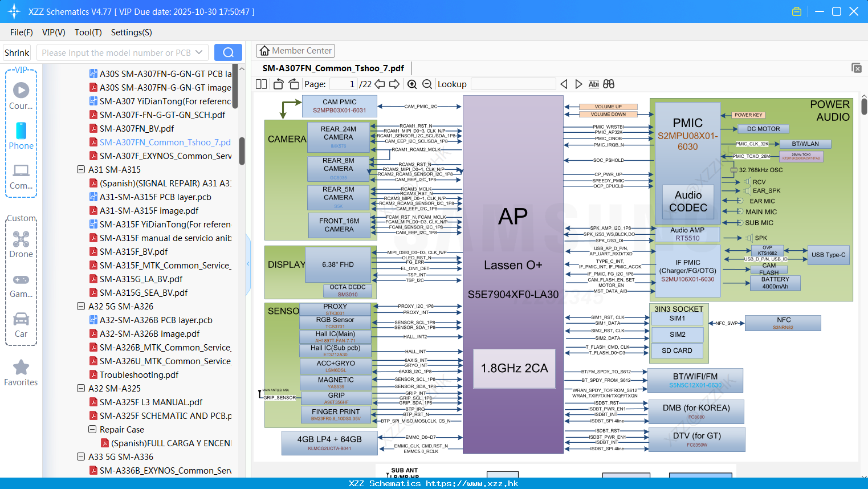Go to previous page arrow
Image resolution: width=868 pixels, height=489 pixels.
(x=380, y=84)
